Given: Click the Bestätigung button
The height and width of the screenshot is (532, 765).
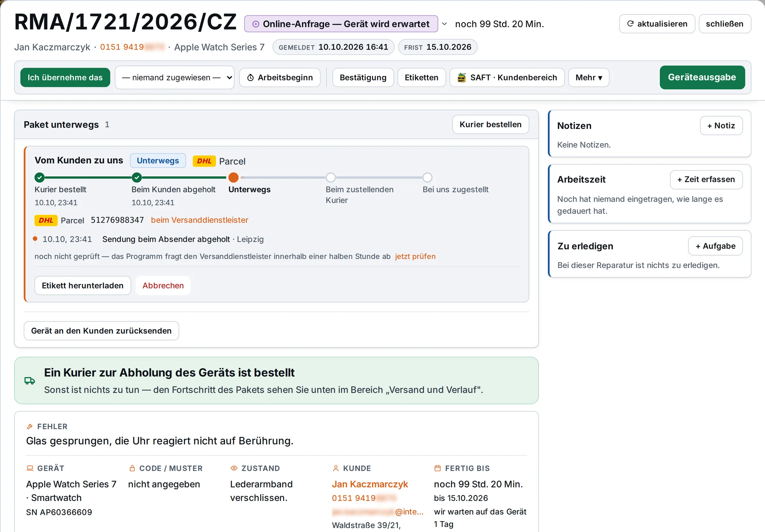Looking at the screenshot, I should coord(363,77).
